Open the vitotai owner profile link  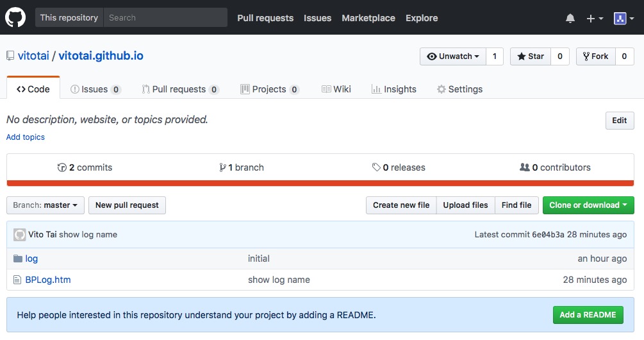[33, 56]
